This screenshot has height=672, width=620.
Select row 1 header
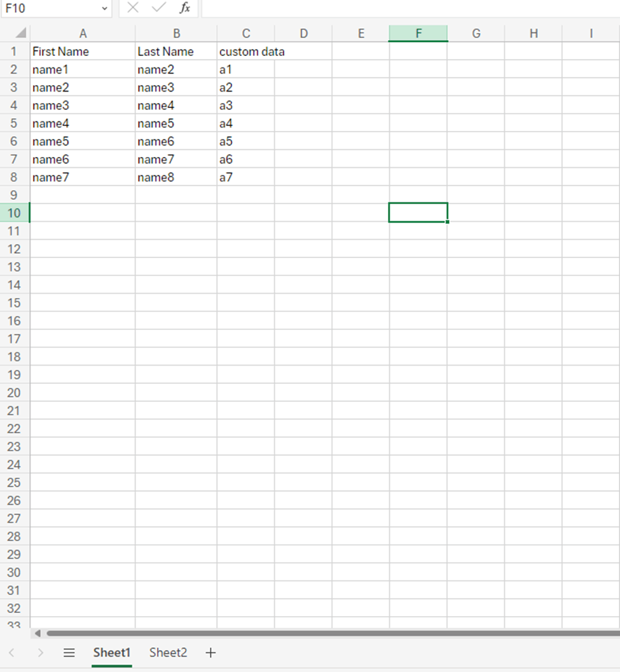point(15,51)
